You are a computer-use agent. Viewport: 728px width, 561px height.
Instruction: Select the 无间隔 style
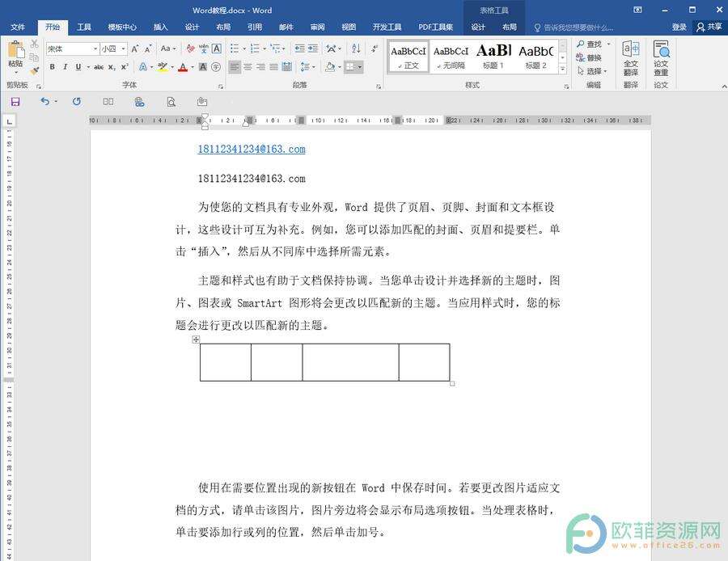(451, 57)
